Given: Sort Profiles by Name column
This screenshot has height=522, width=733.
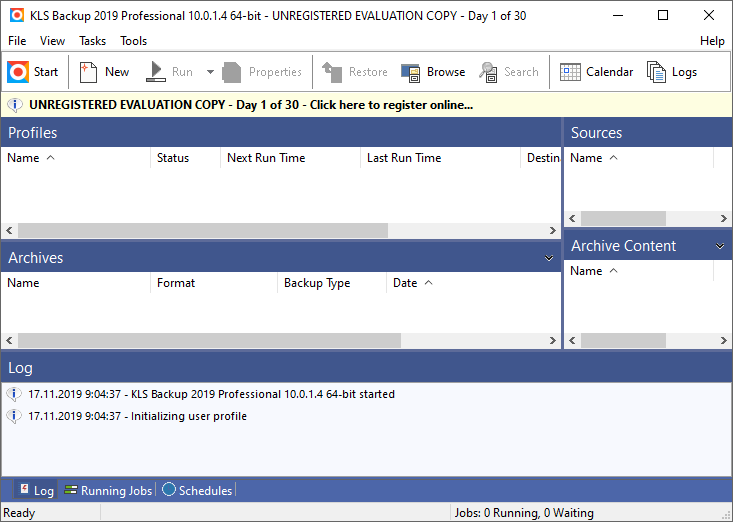Looking at the screenshot, I should [75, 158].
